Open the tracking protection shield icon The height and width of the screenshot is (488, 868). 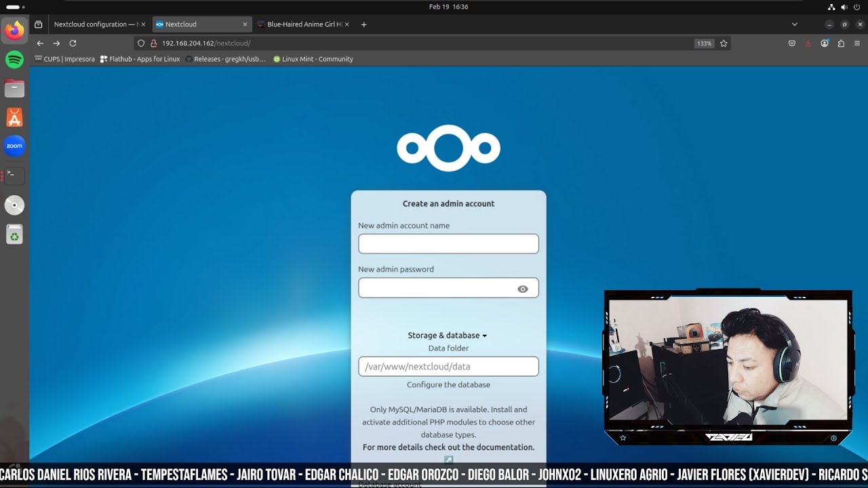141,43
